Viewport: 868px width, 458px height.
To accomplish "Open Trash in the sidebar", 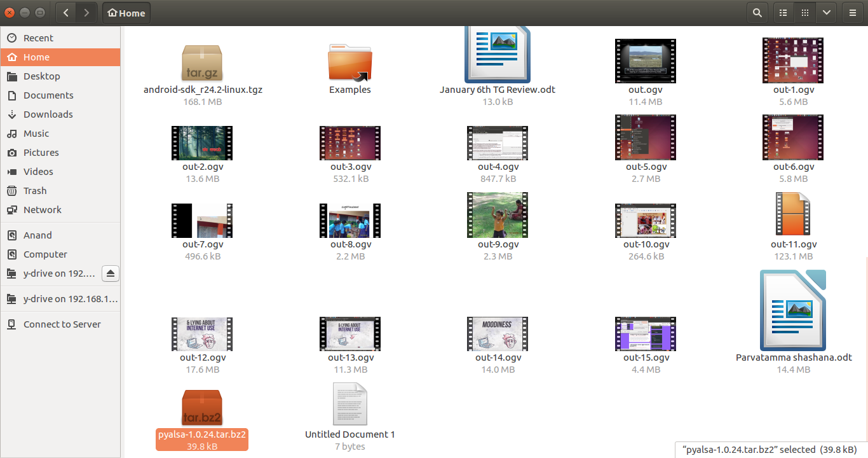I will (x=60, y=191).
